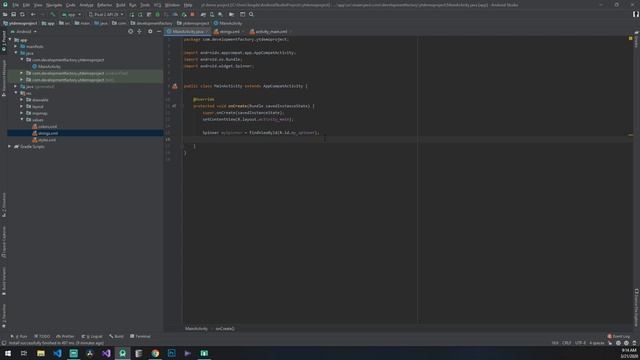Open the File menu
This screenshot has width=640, height=360.
pyautogui.click(x=16, y=5)
